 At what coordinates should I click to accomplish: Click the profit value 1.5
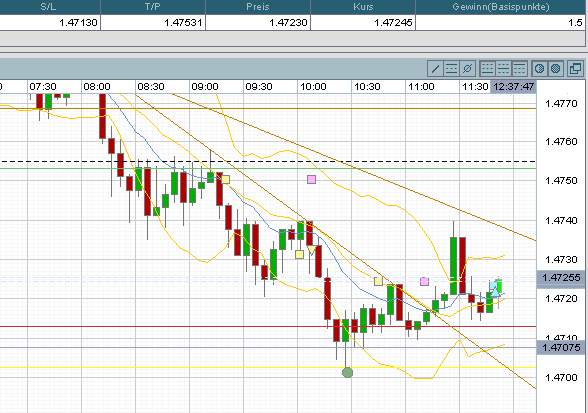coord(575,23)
